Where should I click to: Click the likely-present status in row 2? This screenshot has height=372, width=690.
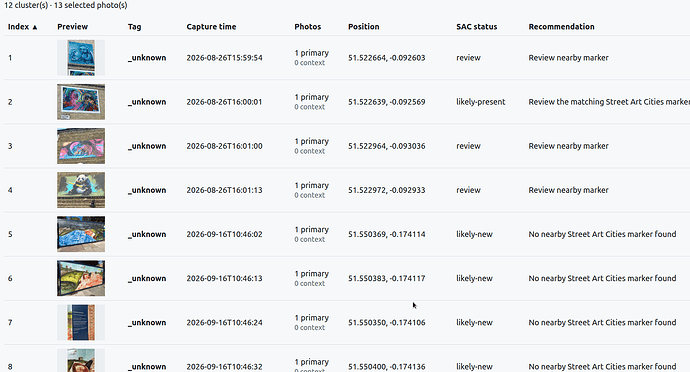[x=481, y=102]
